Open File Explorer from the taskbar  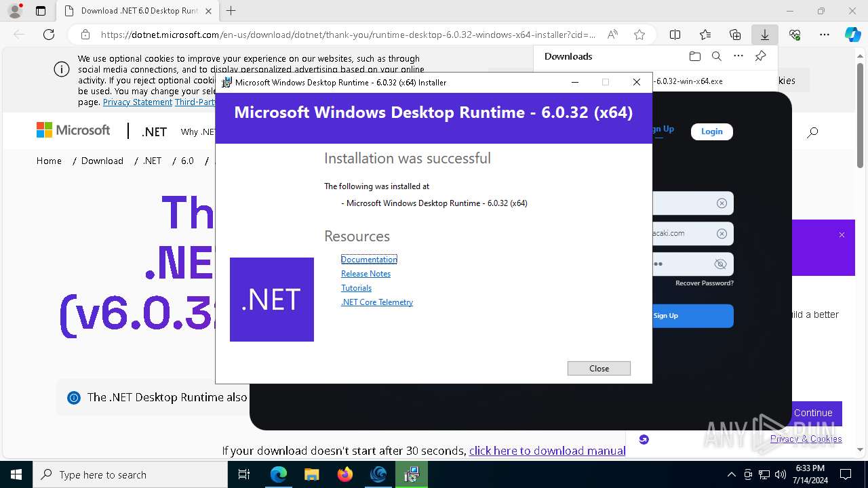(x=311, y=474)
